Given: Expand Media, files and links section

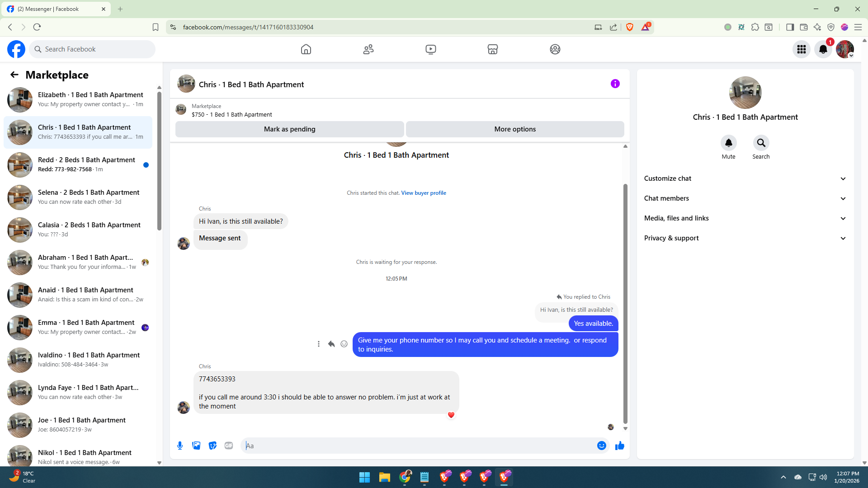Looking at the screenshot, I should click(x=745, y=218).
